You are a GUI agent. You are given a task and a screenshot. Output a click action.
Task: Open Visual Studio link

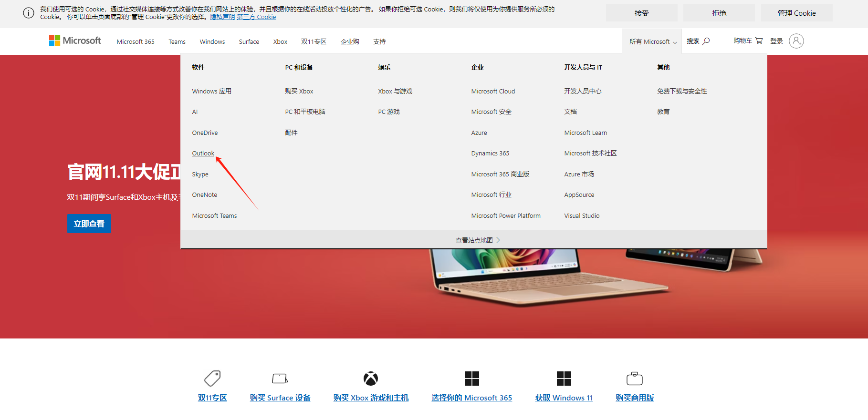point(582,215)
